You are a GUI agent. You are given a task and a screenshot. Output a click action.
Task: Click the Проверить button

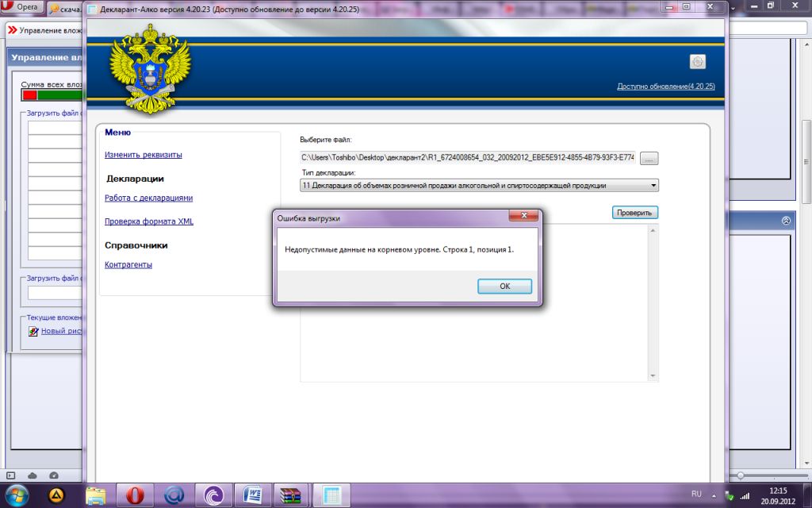(634, 213)
